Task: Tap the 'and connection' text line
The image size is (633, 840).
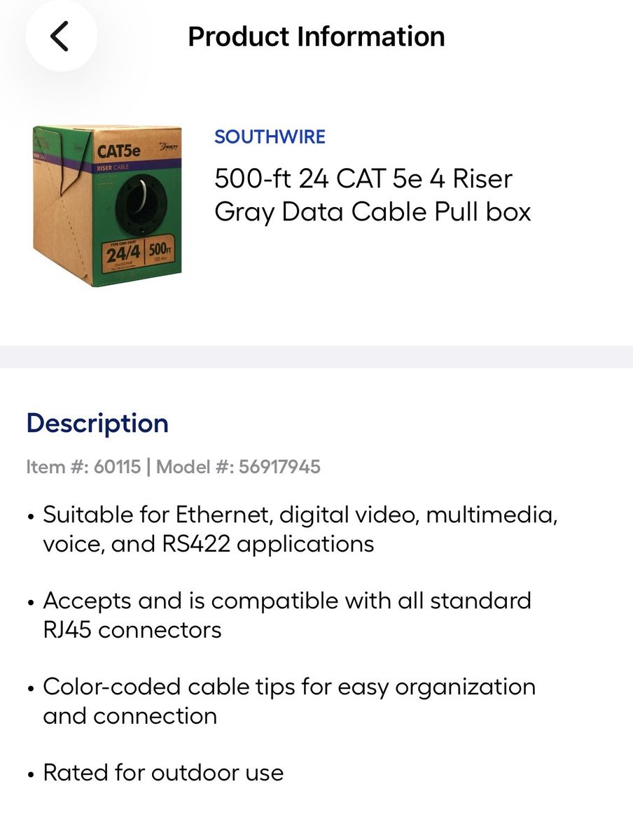Action: [130, 715]
